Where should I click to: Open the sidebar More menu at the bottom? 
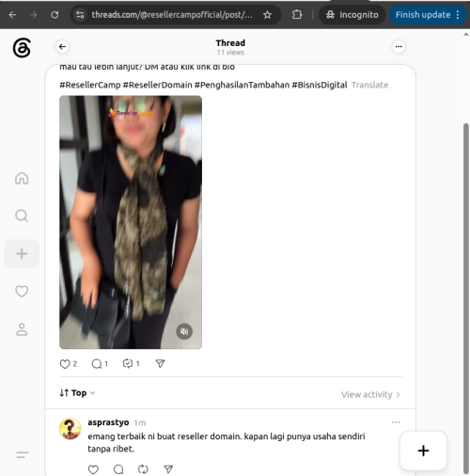click(23, 454)
